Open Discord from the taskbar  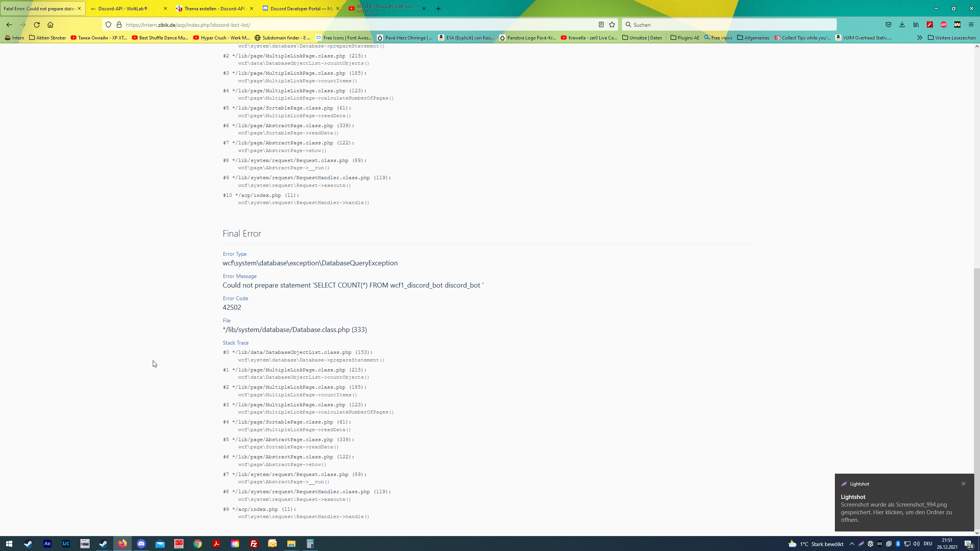coord(141,544)
